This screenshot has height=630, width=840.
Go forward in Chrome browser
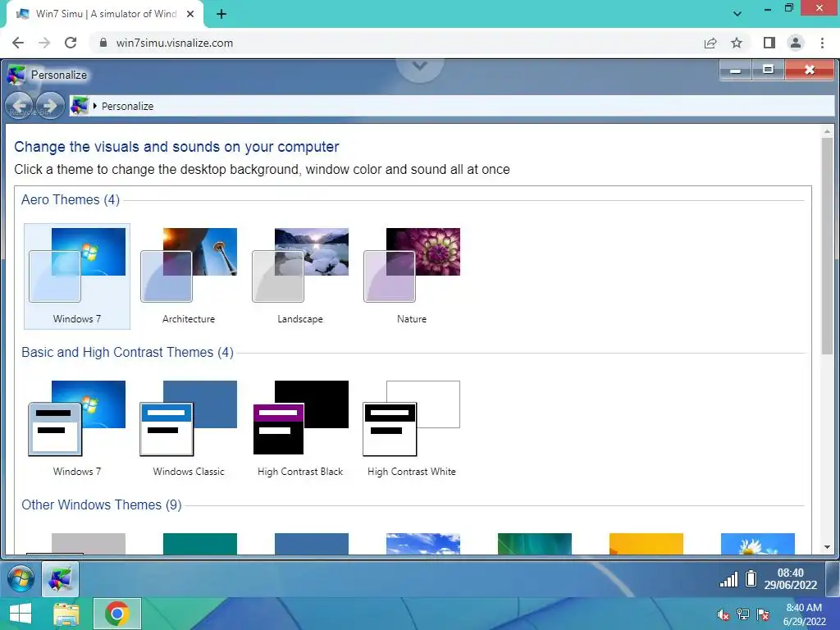click(x=44, y=43)
